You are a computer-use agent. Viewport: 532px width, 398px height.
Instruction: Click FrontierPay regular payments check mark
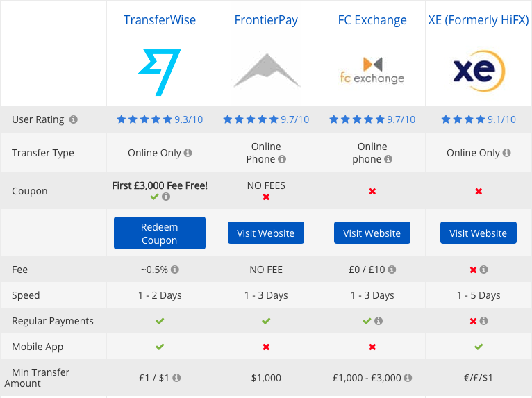(266, 321)
